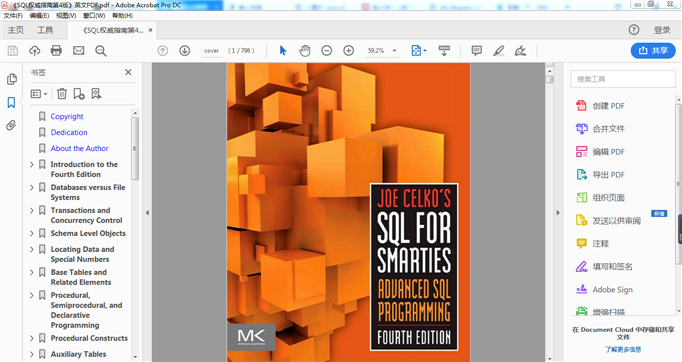Open 填写和签名 tool

coord(604,267)
